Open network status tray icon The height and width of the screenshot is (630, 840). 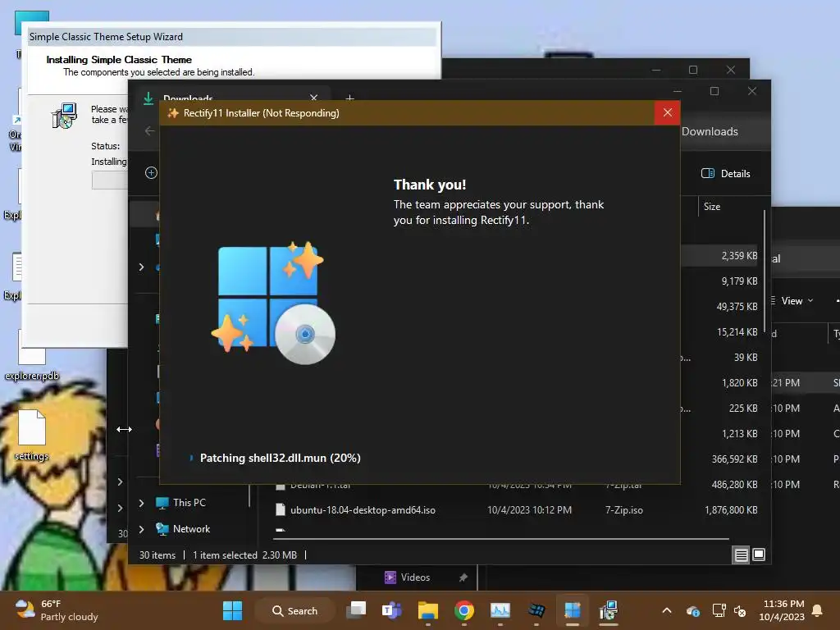tap(719, 610)
